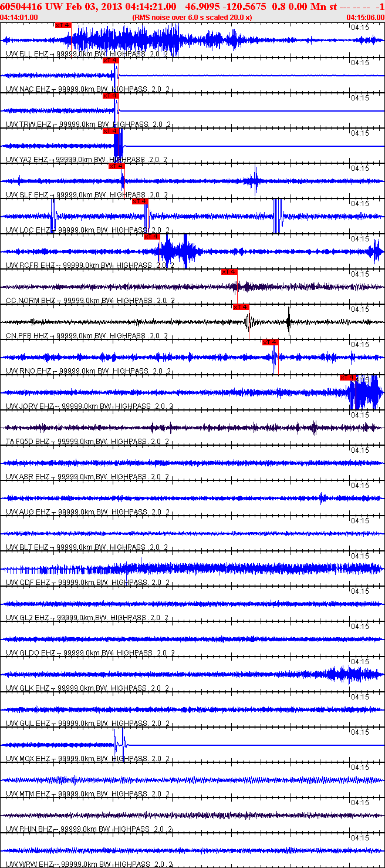Click the 'UW.ELL EHZ' station label
Viewport: 385px width, 868px height.
[27, 53]
